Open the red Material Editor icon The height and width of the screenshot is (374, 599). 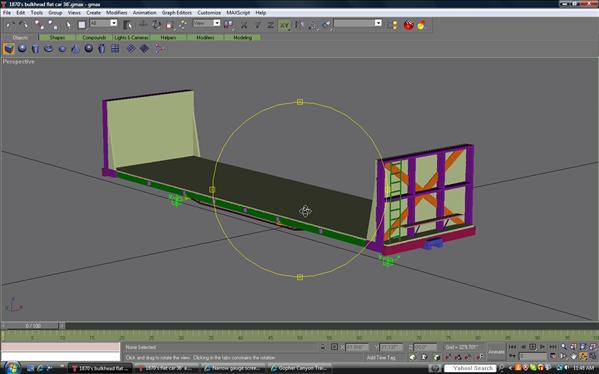[x=409, y=25]
